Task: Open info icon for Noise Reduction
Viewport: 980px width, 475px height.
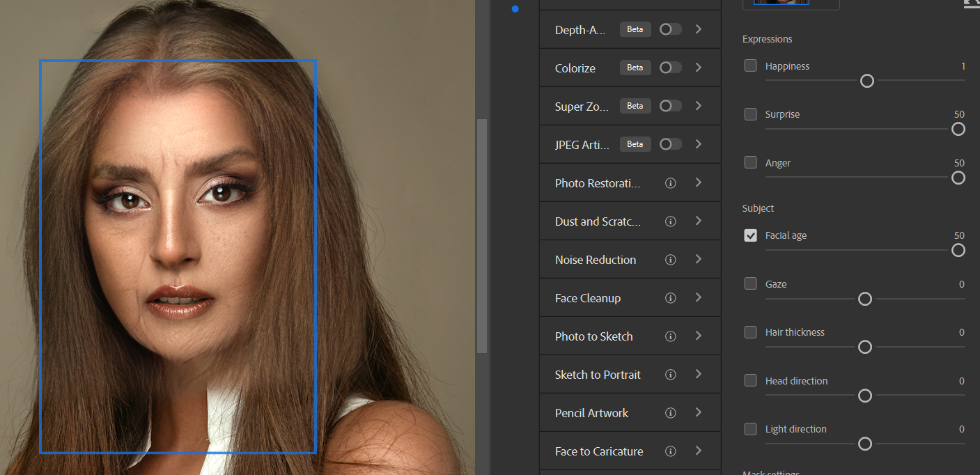Action: click(x=671, y=260)
